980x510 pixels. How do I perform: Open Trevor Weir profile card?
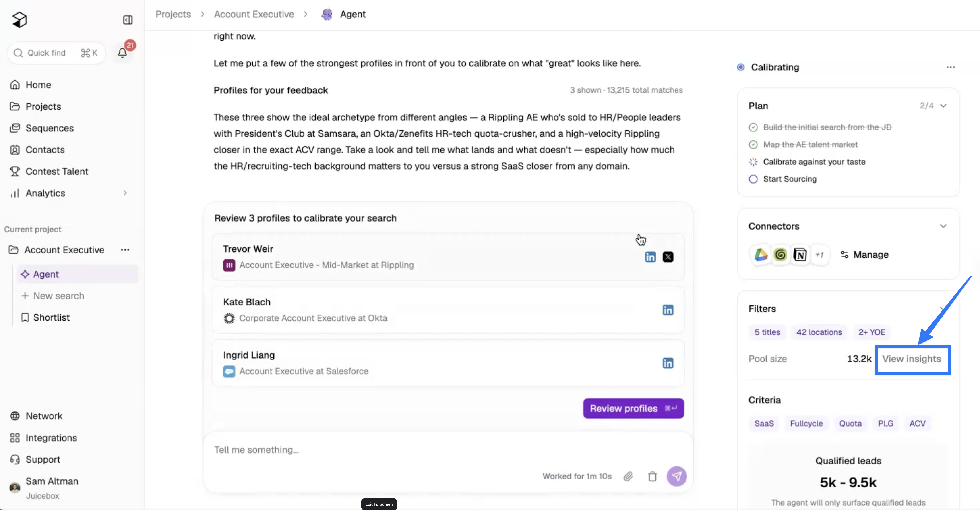click(448, 257)
